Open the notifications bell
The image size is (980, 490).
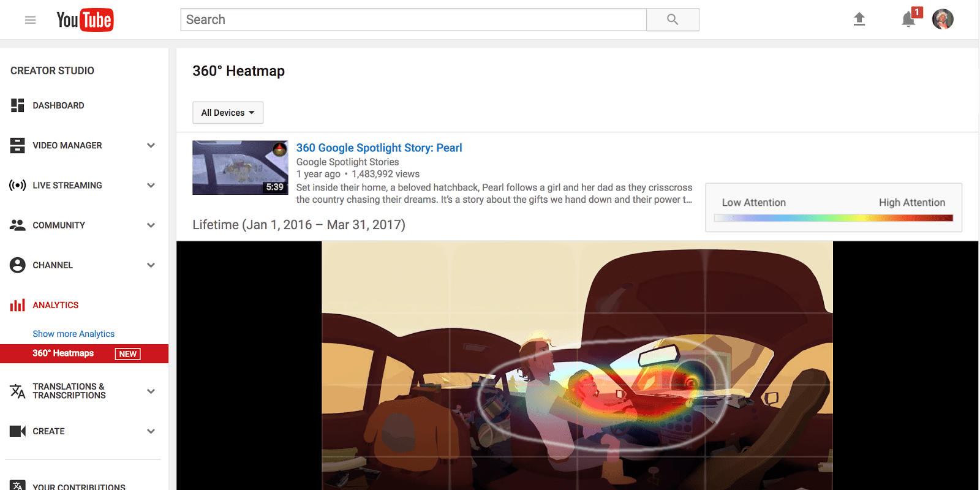click(909, 20)
